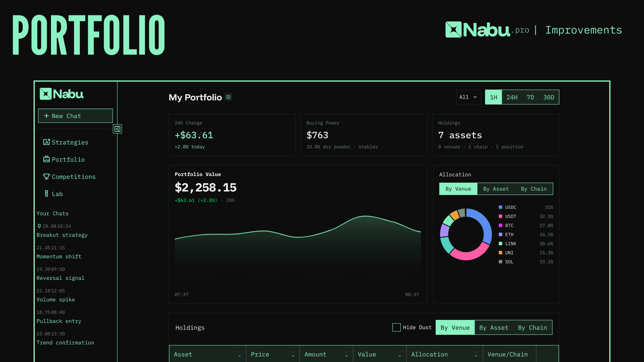Switch Allocation to By Venue
The height and width of the screenshot is (362, 644).
tap(458, 189)
